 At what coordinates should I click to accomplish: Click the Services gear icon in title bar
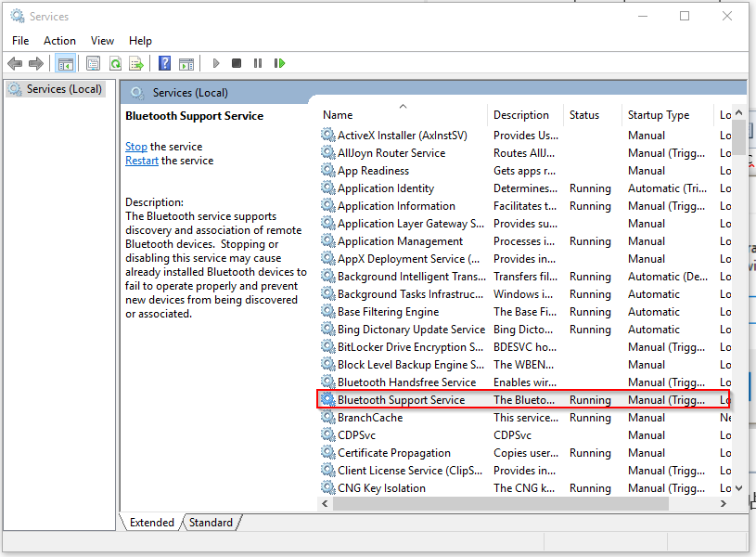(18, 16)
